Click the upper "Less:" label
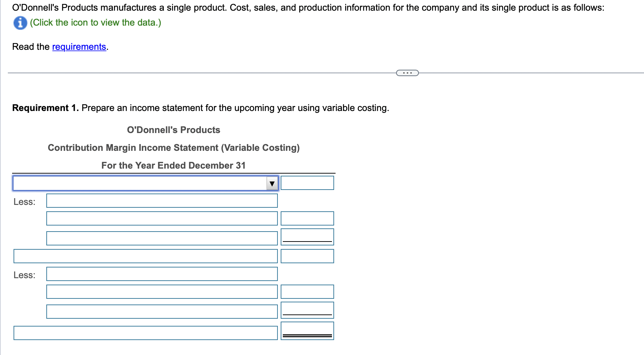Image resolution: width=644 pixels, height=355 pixels. (25, 202)
